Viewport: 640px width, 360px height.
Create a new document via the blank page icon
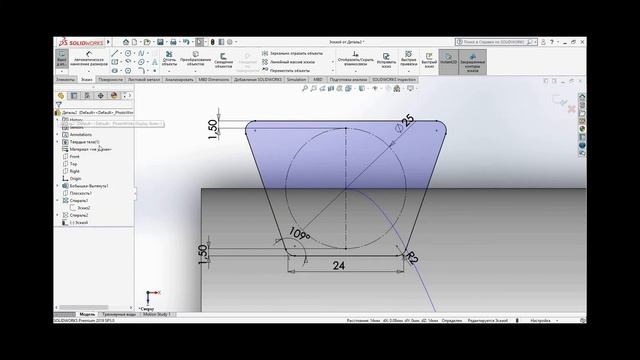134,42
